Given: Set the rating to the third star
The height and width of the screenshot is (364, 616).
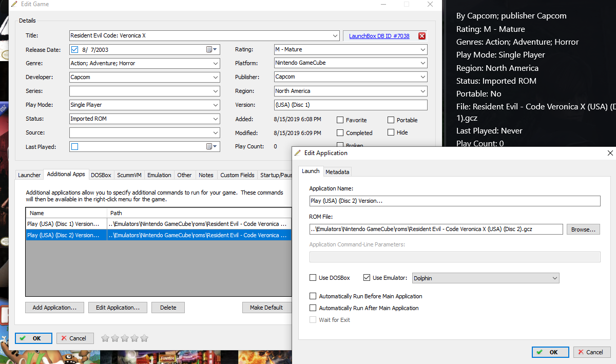Looking at the screenshot, I should 125,338.
